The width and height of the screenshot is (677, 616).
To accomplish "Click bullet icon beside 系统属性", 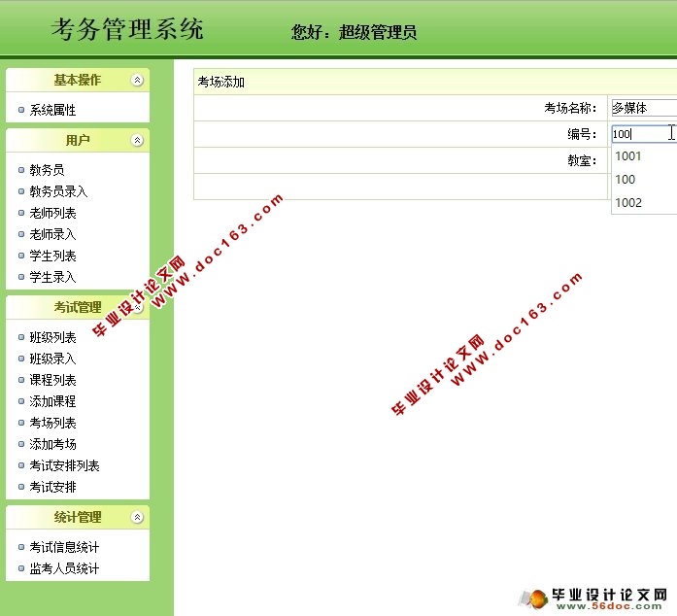I will 20,110.
